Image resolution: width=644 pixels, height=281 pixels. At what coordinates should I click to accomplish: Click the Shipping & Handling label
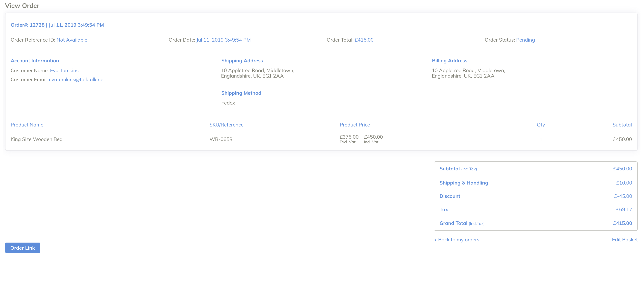pos(464,183)
